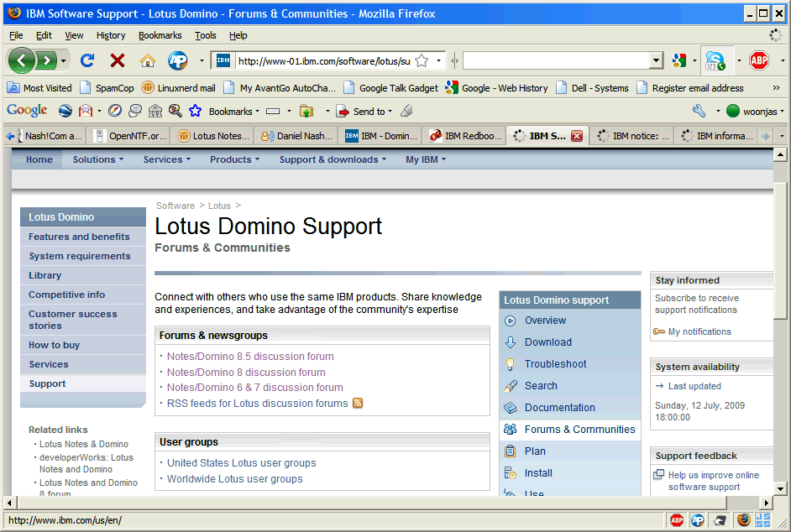Click the Forward navigation arrow
Viewport: 791px width, 532px height.
[x=46, y=61]
